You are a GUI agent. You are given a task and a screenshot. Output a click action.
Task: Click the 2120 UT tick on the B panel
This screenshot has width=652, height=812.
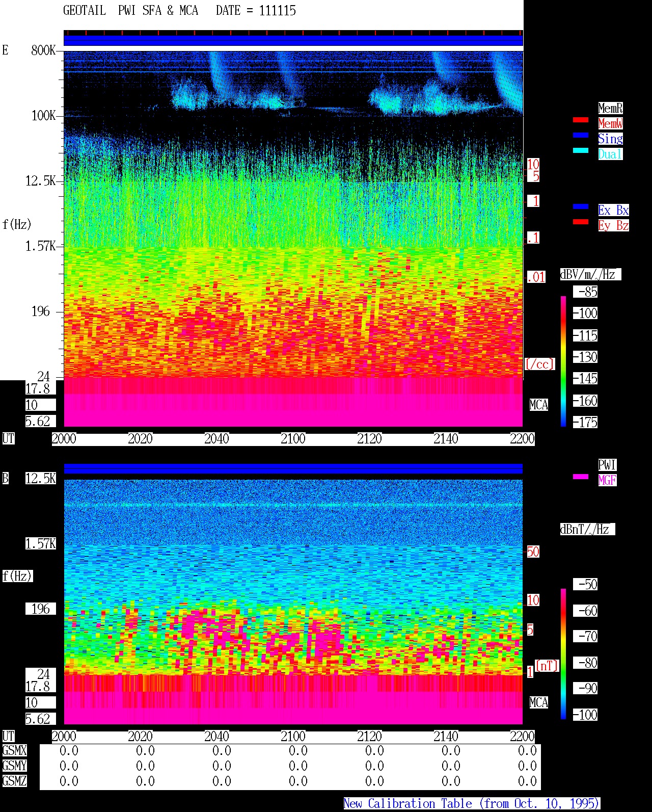tap(369, 737)
